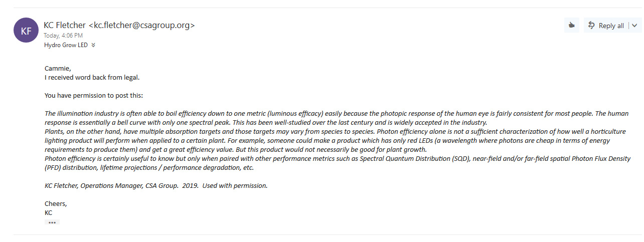Viewport: 644px width, 242px height.
Task: Open sender KC Fletcher contact name
Action: (65, 25)
